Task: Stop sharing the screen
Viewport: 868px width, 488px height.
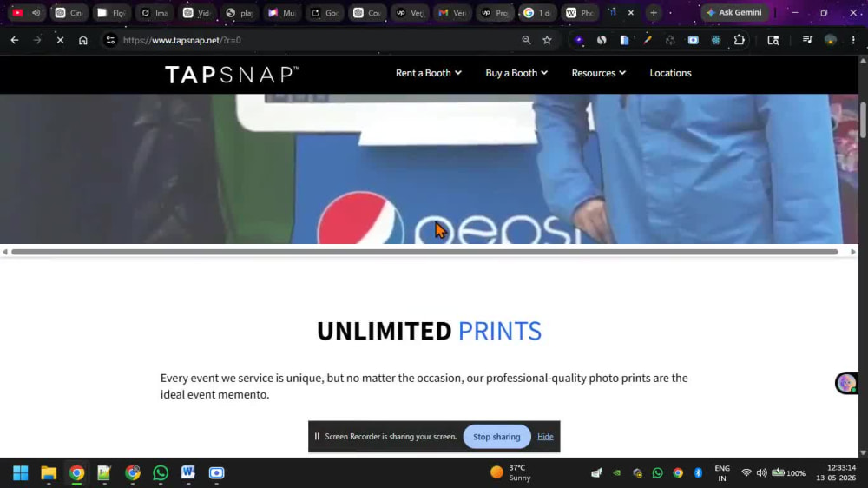Action: 496,437
